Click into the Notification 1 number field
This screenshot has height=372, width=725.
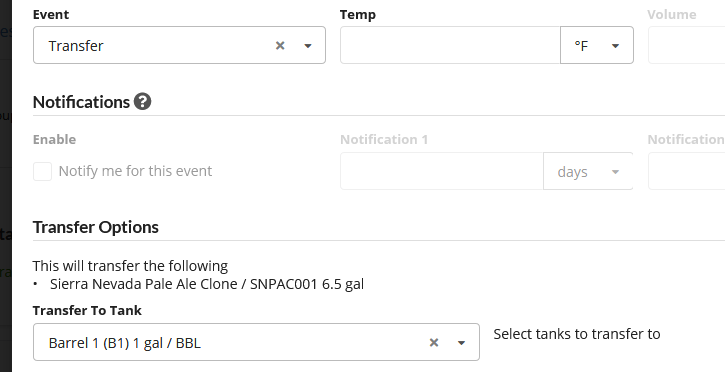(x=442, y=171)
